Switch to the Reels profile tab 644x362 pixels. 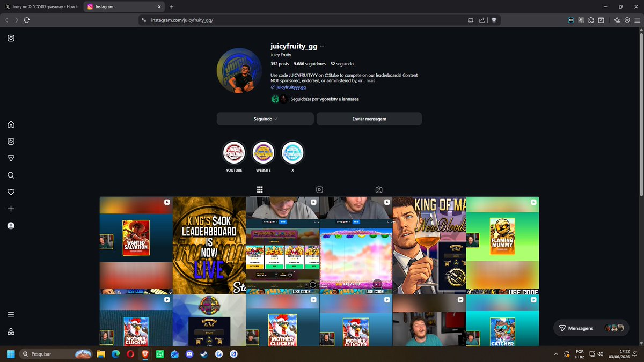[x=319, y=190]
